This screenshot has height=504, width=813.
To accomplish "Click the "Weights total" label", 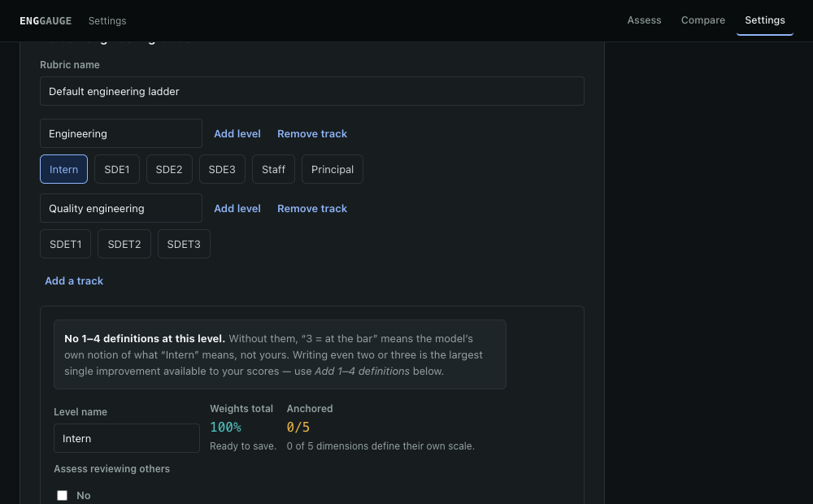I will click(x=241, y=409).
